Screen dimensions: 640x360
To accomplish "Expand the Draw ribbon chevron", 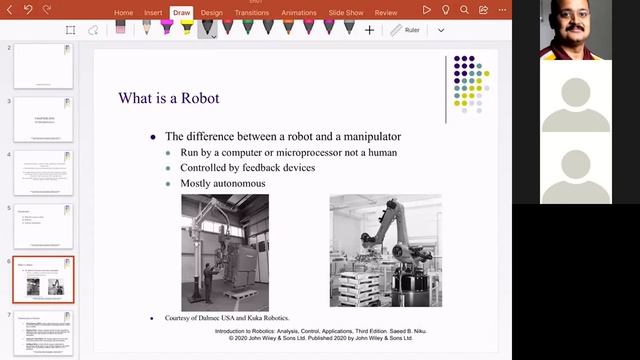I will tap(441, 30).
